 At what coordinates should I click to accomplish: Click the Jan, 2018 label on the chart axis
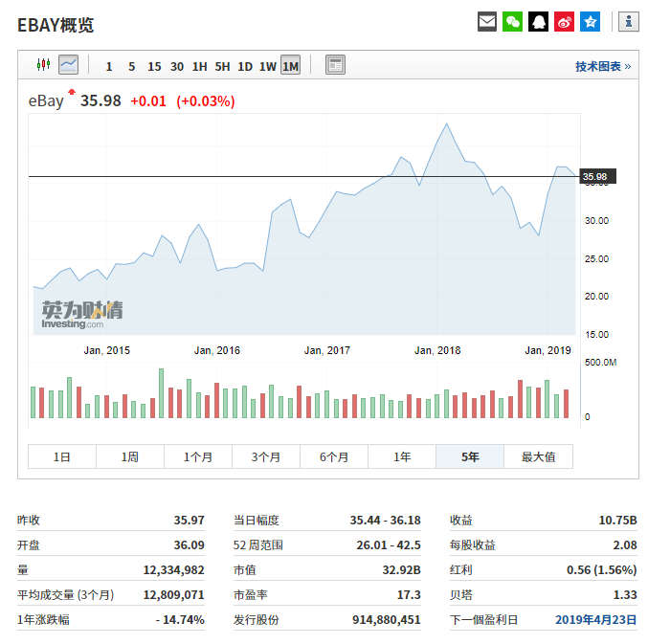tap(437, 350)
